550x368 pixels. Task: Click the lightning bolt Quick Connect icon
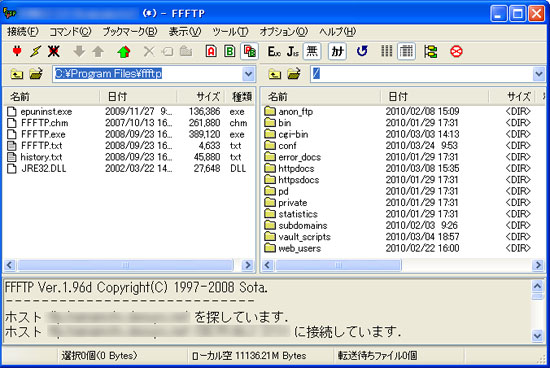(x=35, y=52)
